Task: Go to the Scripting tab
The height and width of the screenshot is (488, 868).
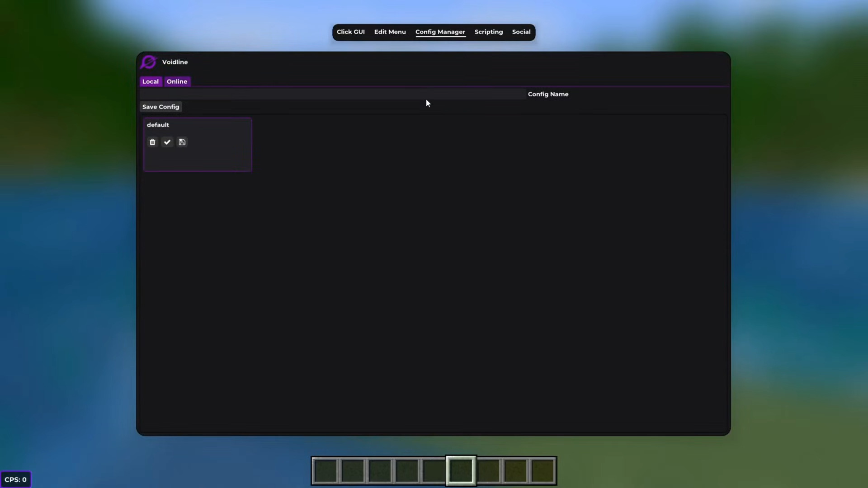Action: pyautogui.click(x=488, y=32)
